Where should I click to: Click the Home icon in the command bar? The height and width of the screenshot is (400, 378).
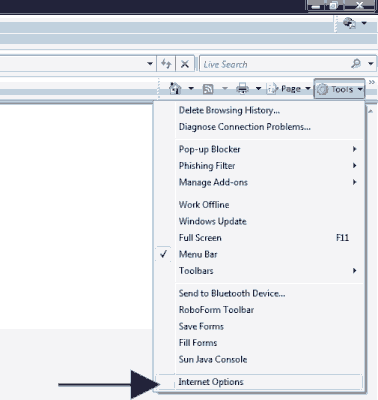click(x=175, y=89)
